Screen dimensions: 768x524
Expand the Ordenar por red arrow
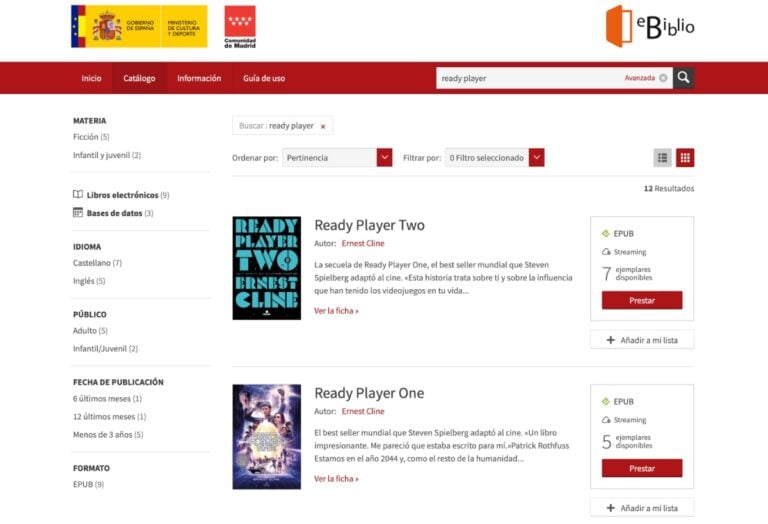[x=384, y=158]
